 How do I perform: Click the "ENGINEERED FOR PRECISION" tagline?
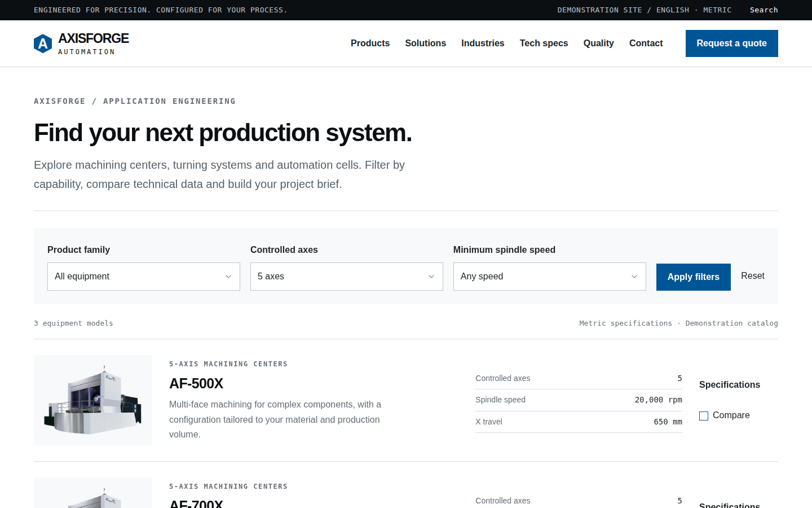pos(161,10)
